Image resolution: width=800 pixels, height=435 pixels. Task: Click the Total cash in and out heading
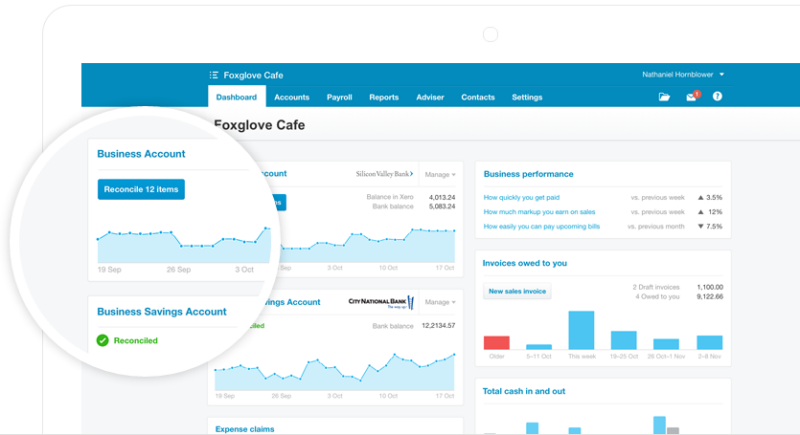524,391
